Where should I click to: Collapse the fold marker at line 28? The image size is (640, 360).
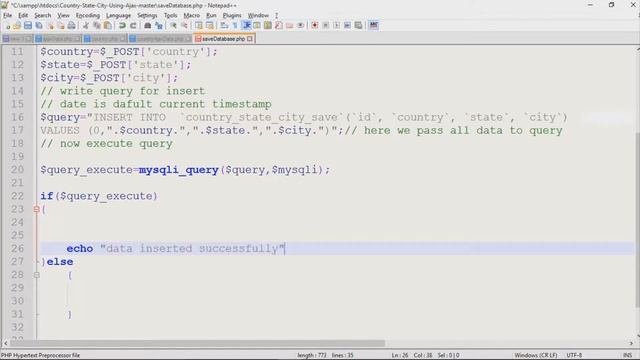pyautogui.click(x=36, y=275)
